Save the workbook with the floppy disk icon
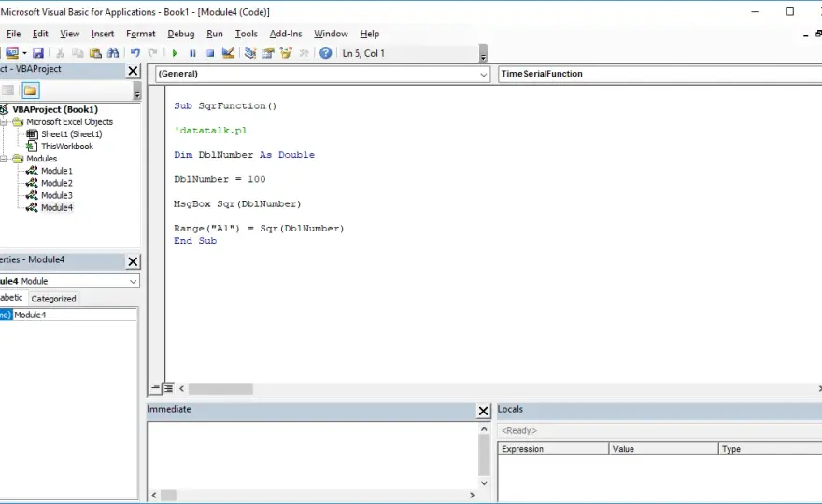 click(x=38, y=53)
